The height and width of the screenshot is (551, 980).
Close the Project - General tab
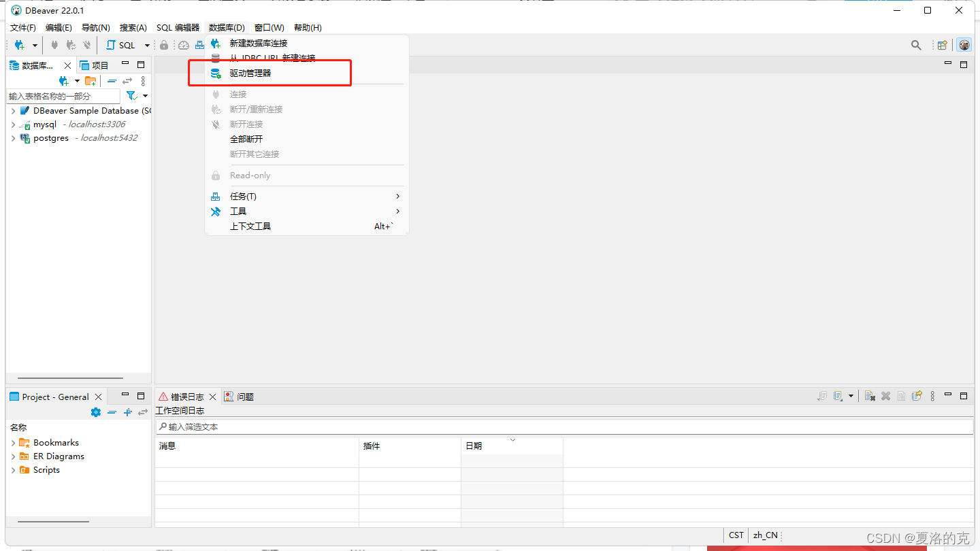[x=99, y=397]
